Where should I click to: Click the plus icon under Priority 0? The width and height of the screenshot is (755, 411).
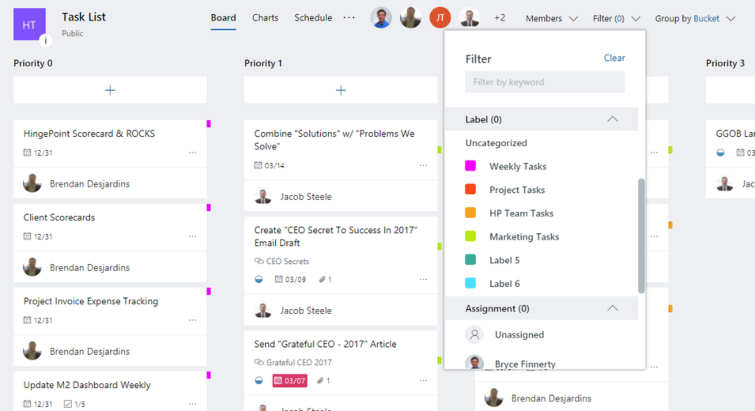pyautogui.click(x=110, y=90)
